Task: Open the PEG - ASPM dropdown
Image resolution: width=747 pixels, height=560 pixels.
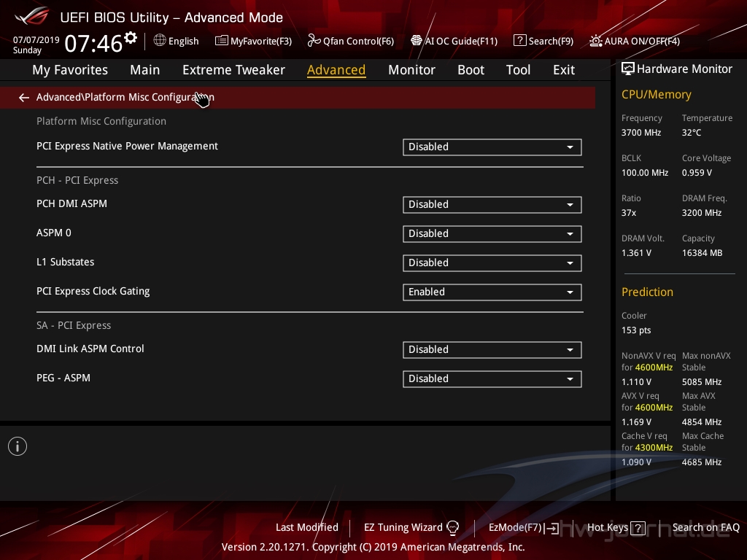Action: tap(492, 379)
